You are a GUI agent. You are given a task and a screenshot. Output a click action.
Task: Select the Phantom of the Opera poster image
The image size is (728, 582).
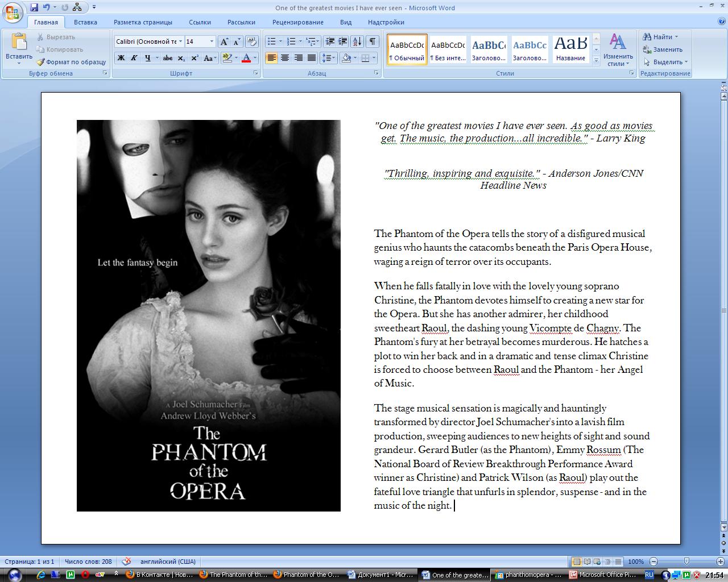(x=209, y=315)
